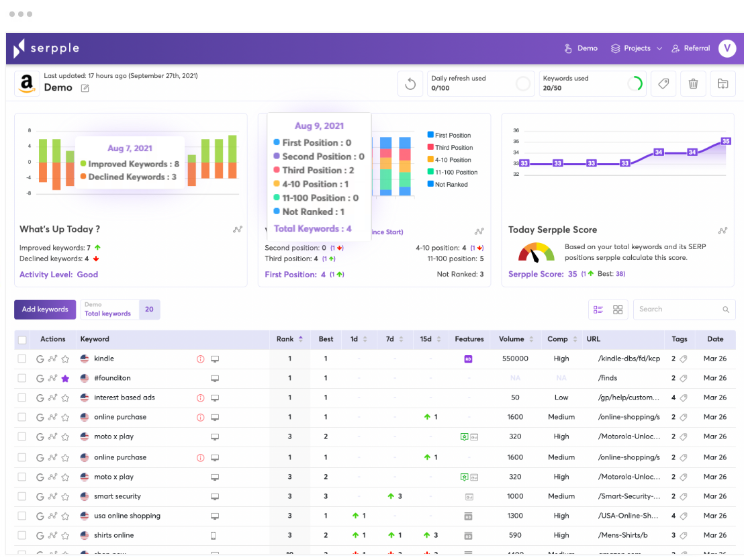Delete the Demo project via trash icon
The height and width of the screenshot is (560, 744).
click(x=693, y=83)
